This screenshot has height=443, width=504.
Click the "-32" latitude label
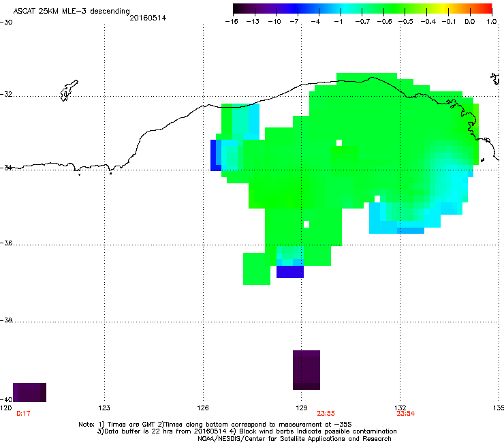point(6,94)
